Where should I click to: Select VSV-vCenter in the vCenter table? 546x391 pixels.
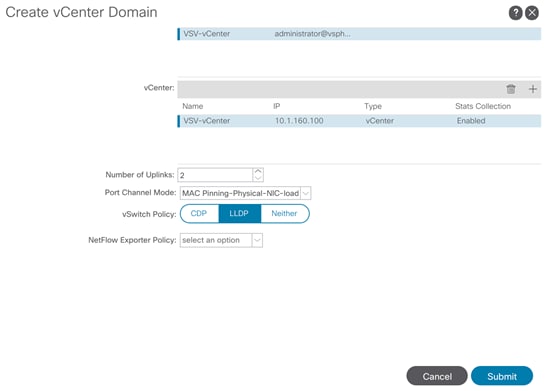206,121
